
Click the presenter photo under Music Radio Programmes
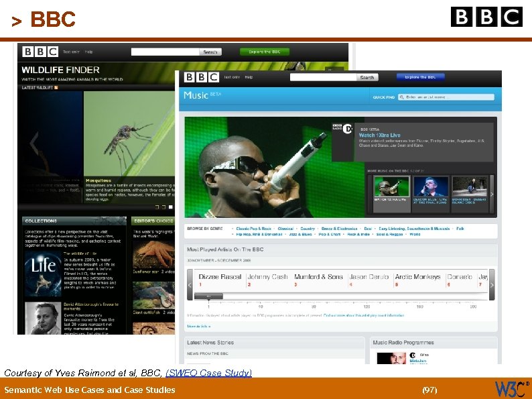pos(391,358)
